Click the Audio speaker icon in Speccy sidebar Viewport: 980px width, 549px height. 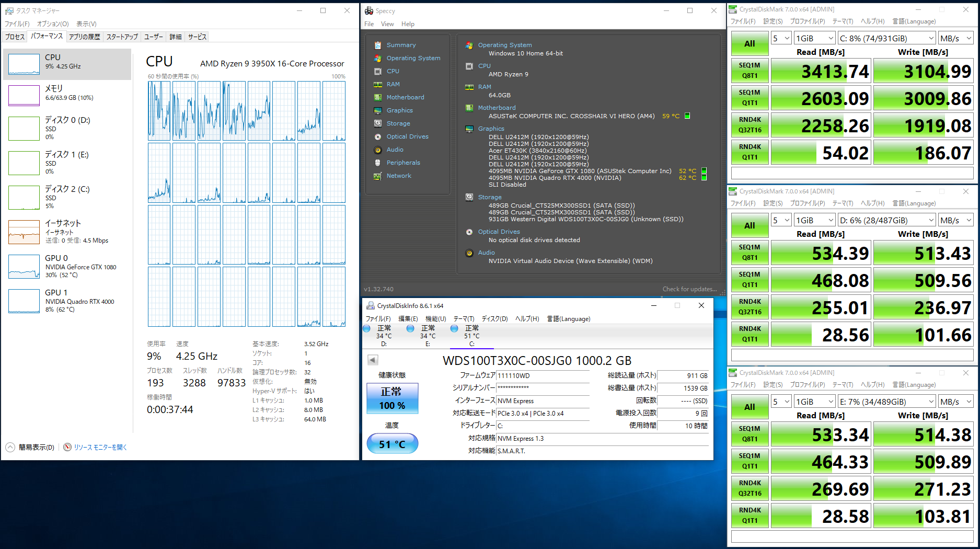click(x=377, y=150)
